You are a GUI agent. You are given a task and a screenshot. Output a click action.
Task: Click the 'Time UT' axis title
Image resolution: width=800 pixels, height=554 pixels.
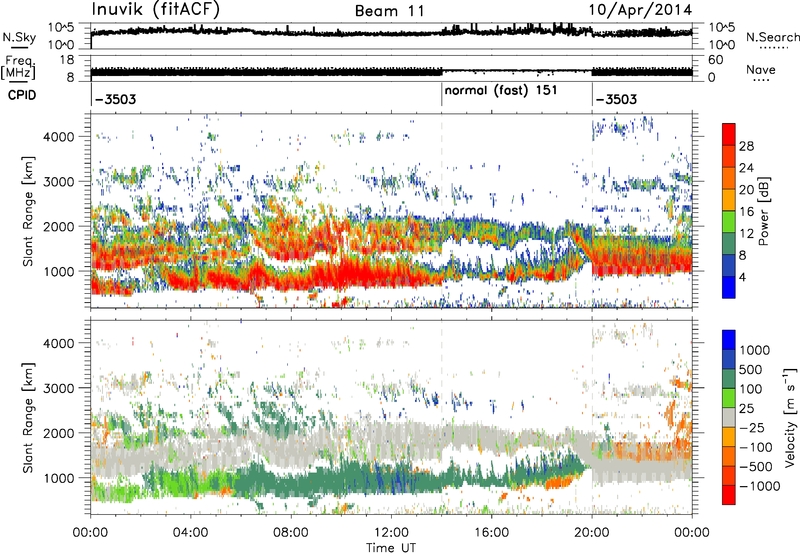click(x=391, y=548)
